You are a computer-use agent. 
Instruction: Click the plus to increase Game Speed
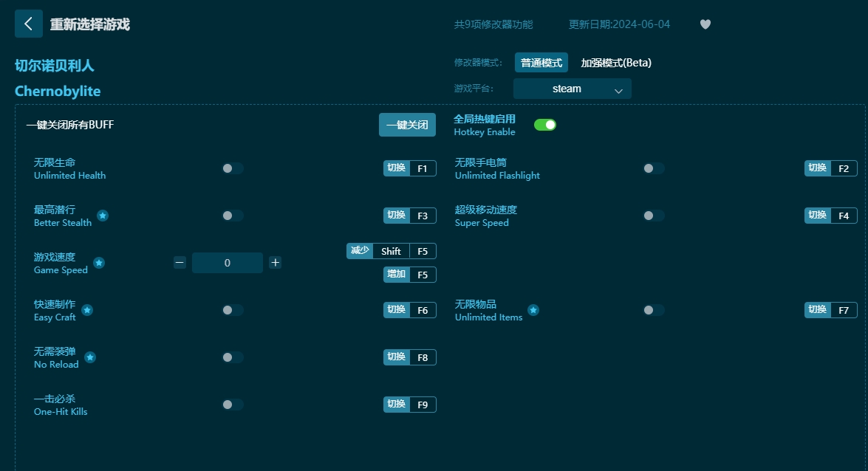click(275, 262)
